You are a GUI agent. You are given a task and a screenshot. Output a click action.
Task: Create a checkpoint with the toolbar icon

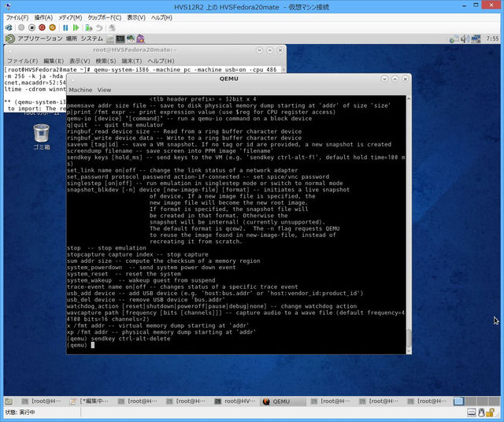pos(89,28)
